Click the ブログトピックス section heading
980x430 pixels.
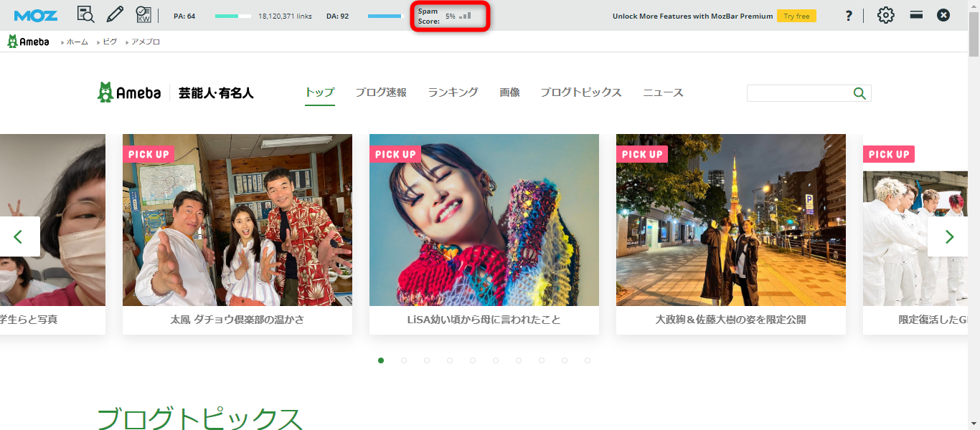point(199,419)
